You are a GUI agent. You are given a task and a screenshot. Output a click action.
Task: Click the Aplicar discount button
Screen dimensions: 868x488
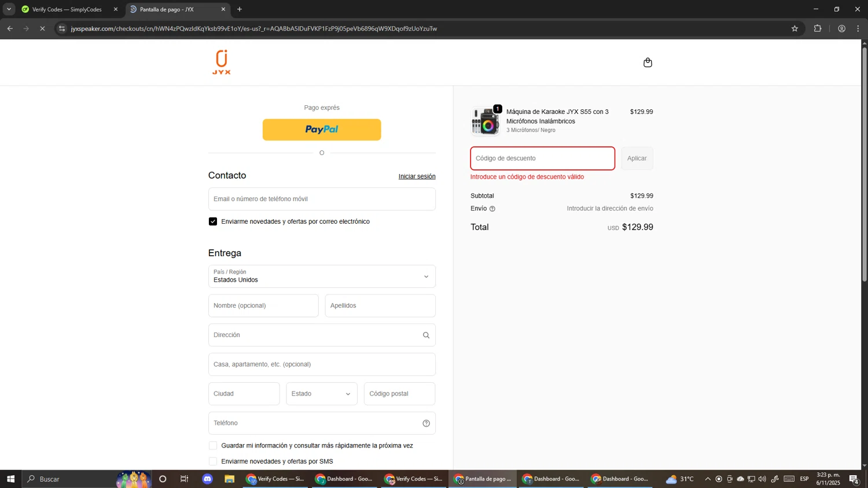[637, 158]
